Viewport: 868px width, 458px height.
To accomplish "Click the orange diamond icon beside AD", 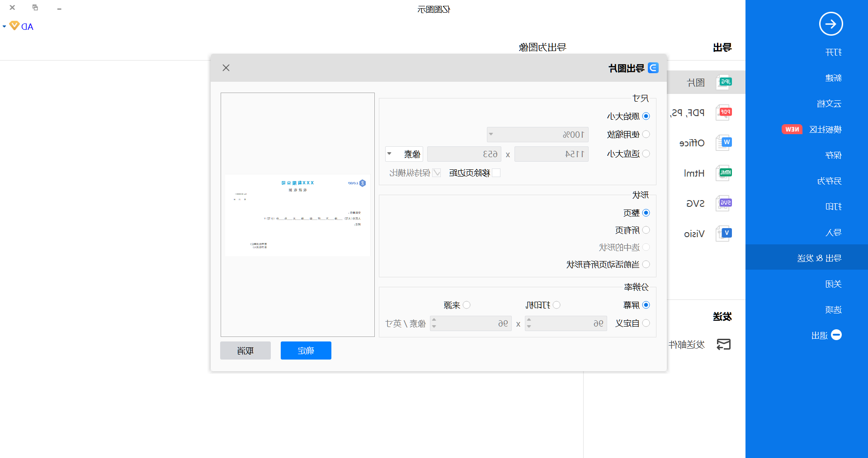I will (x=14, y=26).
